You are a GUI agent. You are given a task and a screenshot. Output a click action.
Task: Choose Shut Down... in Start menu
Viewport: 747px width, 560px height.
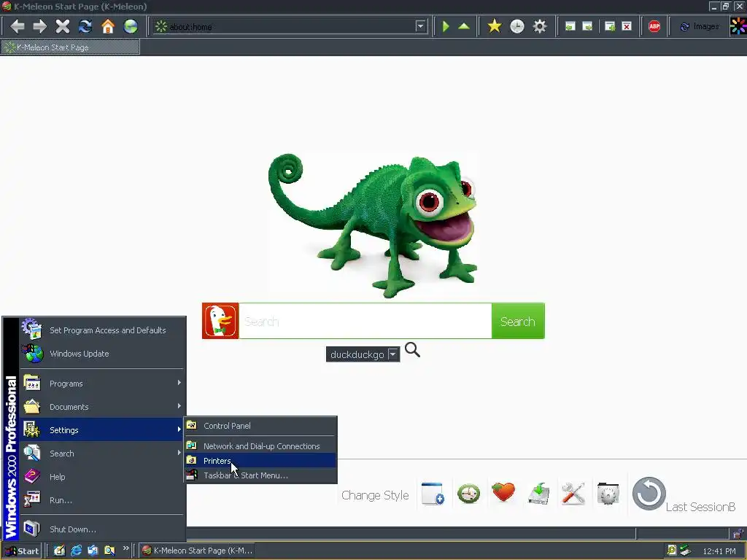click(x=102, y=529)
